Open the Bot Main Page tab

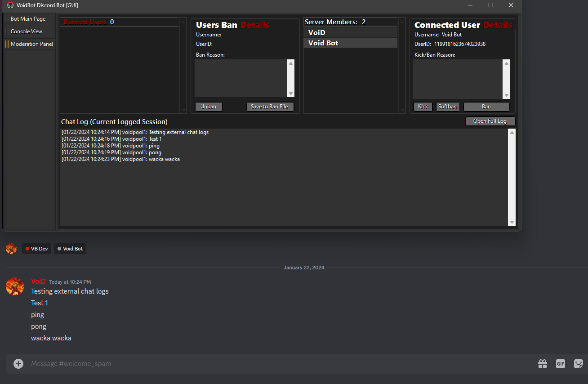(x=28, y=19)
